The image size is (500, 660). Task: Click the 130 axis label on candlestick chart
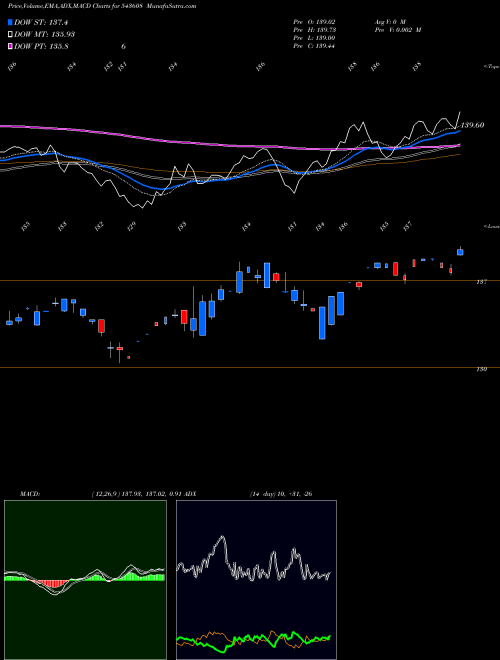point(482,369)
